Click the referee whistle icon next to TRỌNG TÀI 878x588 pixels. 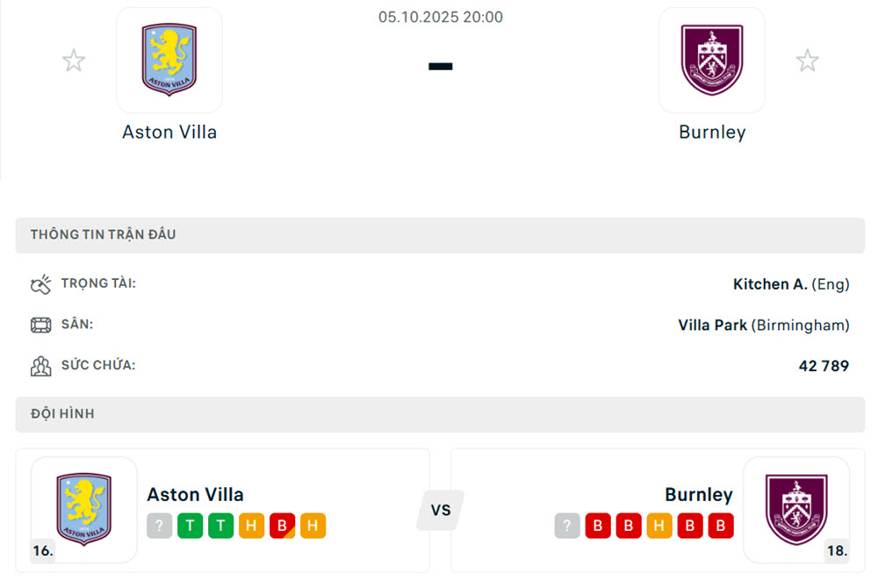(x=40, y=283)
